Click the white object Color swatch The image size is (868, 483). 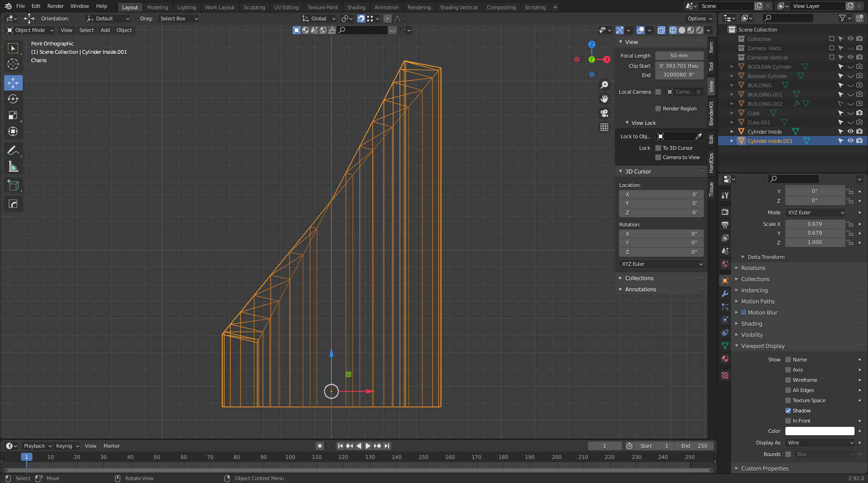click(820, 431)
